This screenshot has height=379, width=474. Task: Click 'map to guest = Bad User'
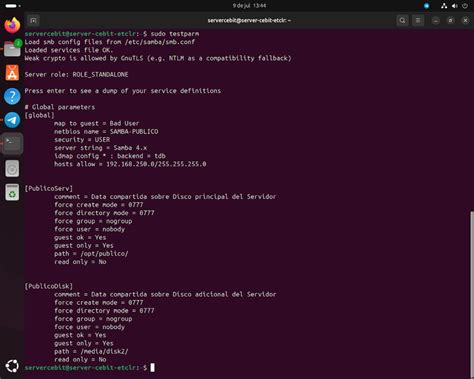pyautogui.click(x=97, y=123)
